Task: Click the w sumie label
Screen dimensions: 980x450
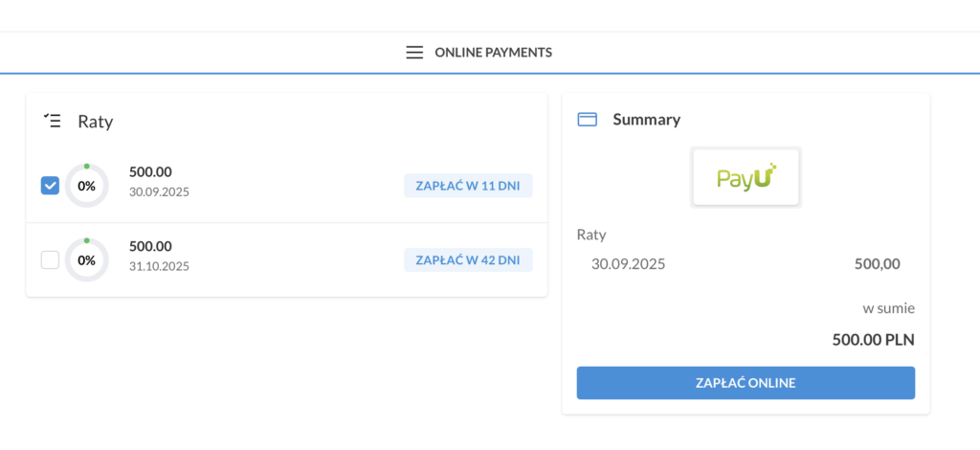Action: [x=889, y=308]
